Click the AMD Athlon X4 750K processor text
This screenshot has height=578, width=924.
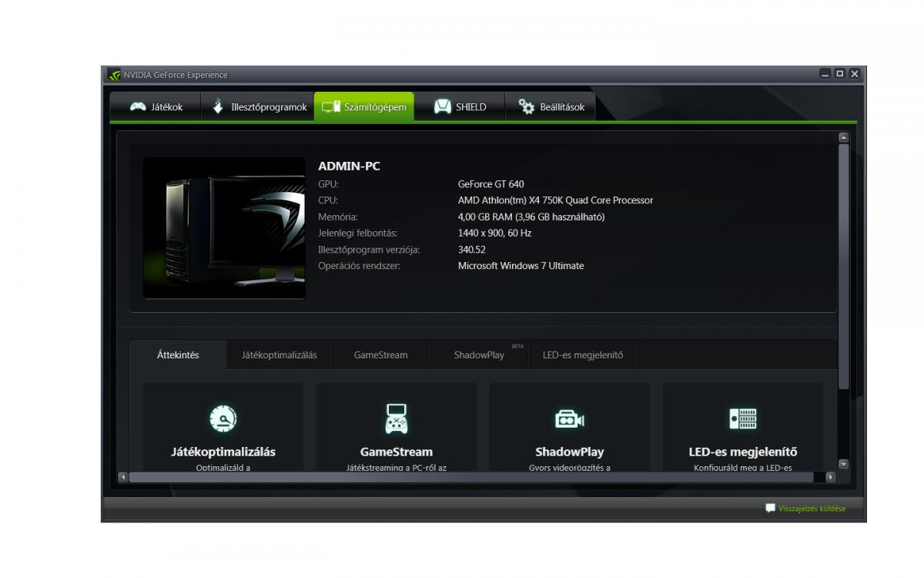[555, 200]
